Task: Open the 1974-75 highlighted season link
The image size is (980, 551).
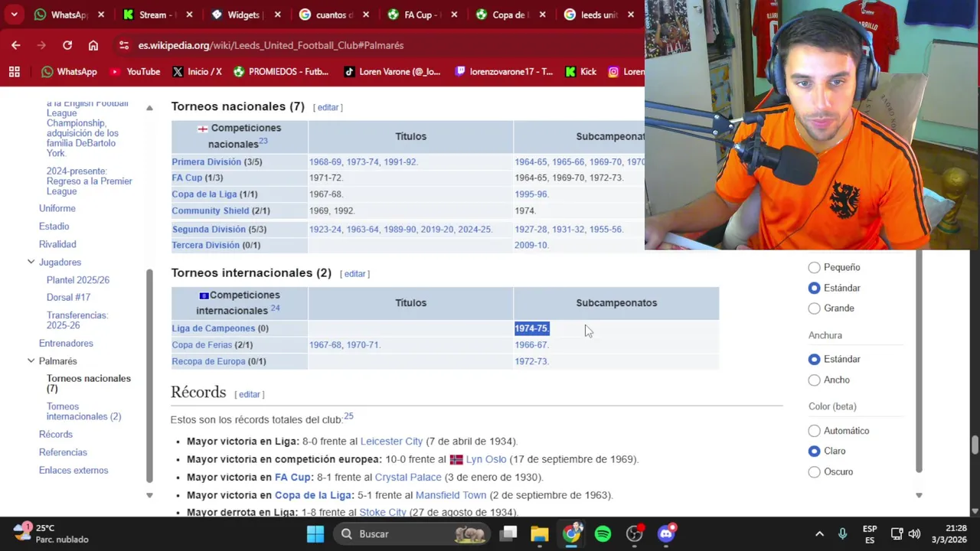Action: [x=531, y=328]
